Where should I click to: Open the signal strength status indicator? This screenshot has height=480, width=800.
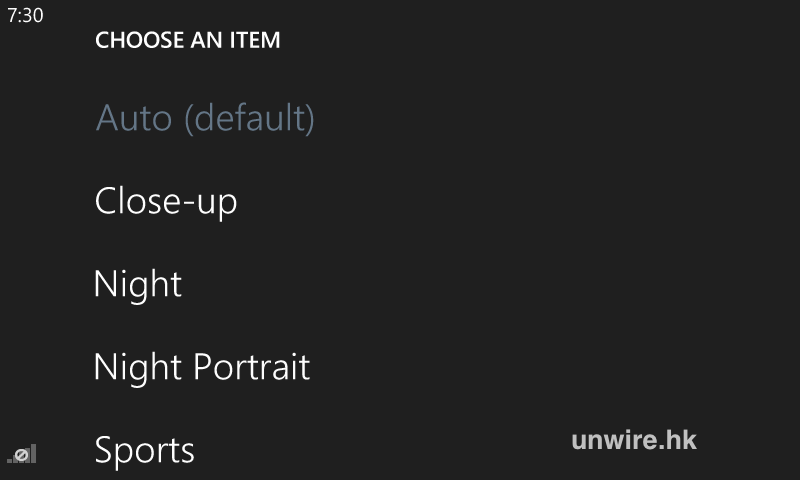coord(22,454)
